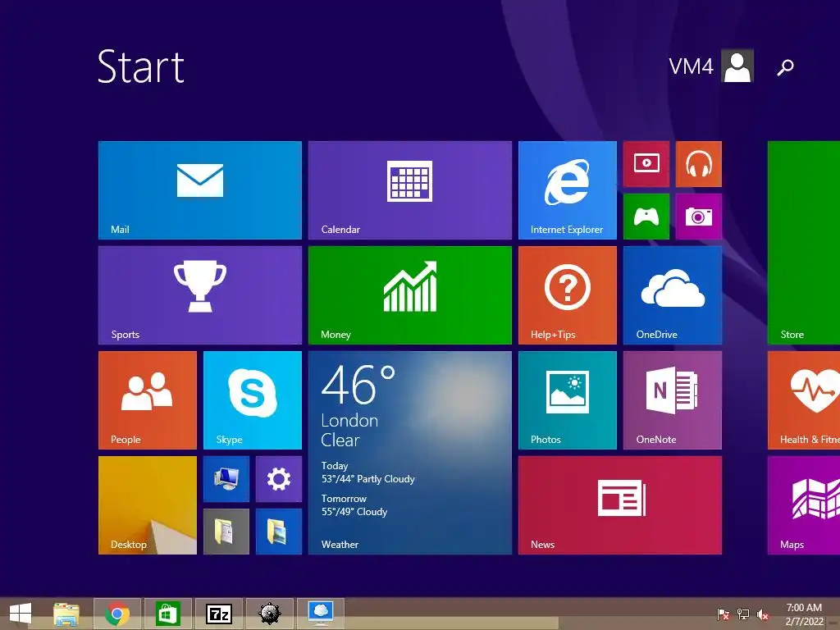Open the Sports trophy tile
The height and width of the screenshot is (630, 840).
(x=200, y=295)
